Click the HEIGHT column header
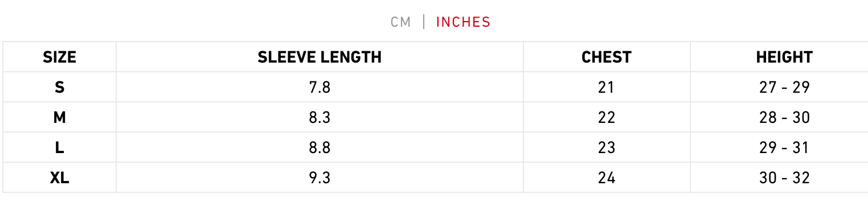The image size is (868, 206). coord(784,57)
